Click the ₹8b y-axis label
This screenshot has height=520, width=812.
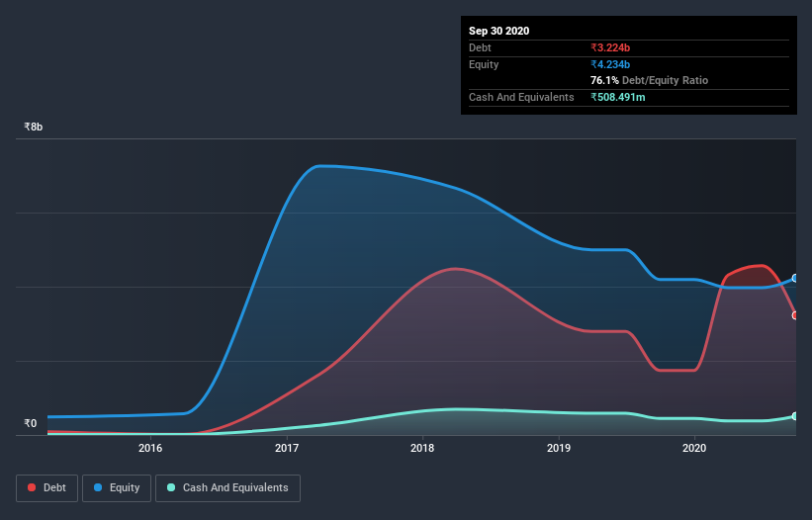pyautogui.click(x=34, y=127)
